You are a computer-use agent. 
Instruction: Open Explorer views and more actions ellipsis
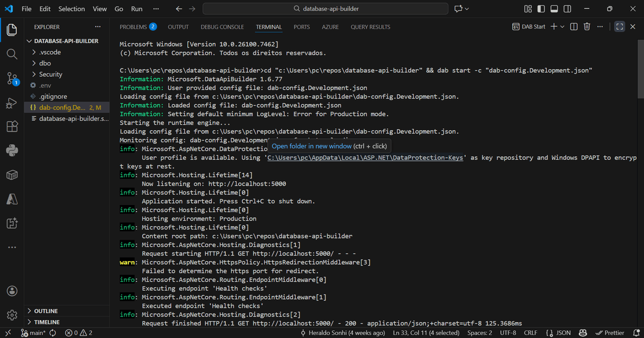tap(98, 27)
